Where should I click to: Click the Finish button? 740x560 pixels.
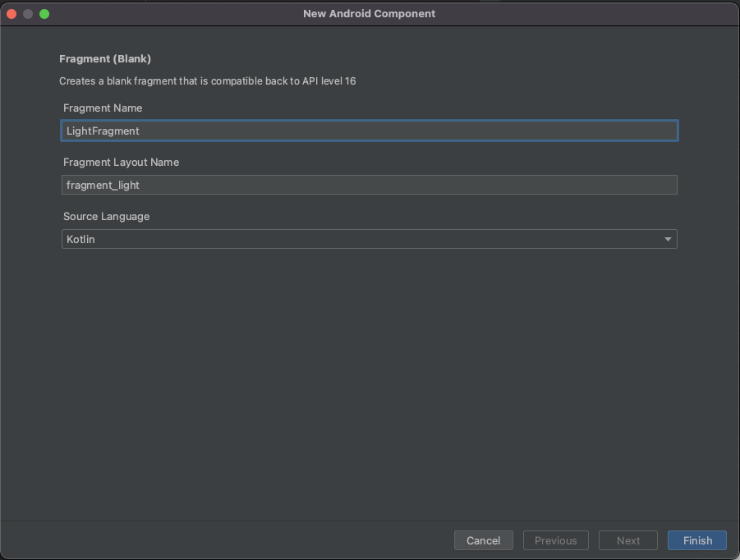tap(697, 540)
